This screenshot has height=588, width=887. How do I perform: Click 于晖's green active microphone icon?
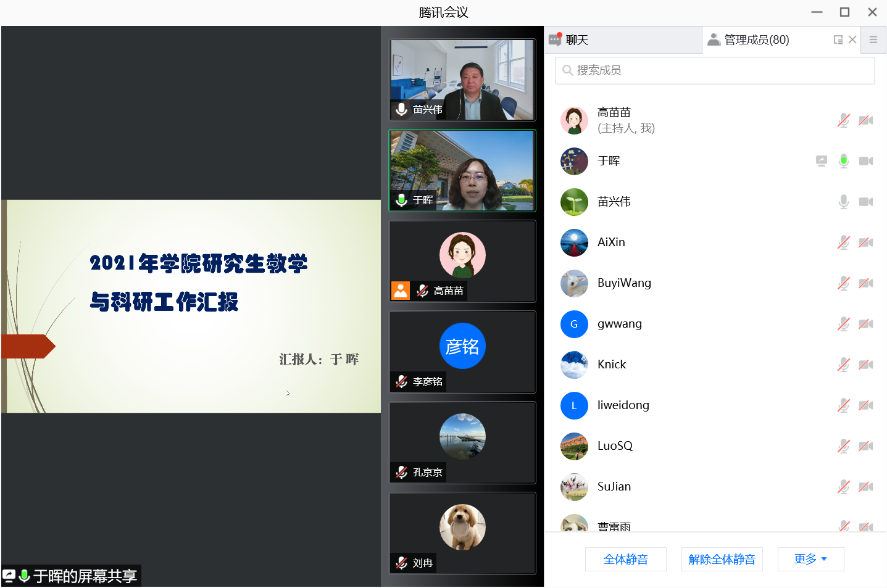point(843,160)
